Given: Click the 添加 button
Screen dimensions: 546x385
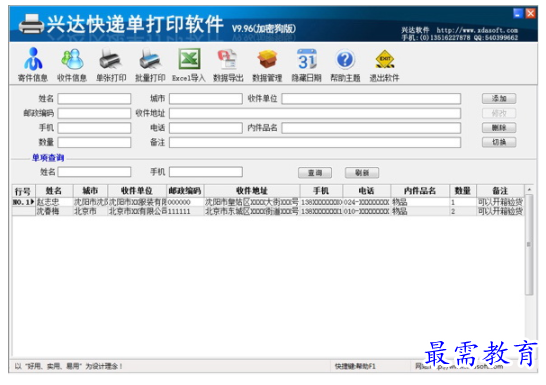Looking at the screenshot, I should coord(499,99).
